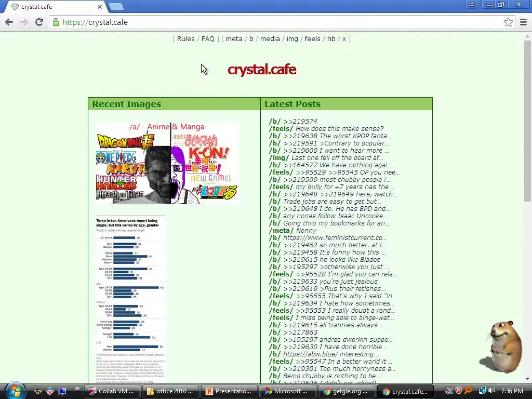The height and width of the screenshot is (399, 532).
Task: Click the Show Desktop quick launch icon
Action: tap(62, 391)
